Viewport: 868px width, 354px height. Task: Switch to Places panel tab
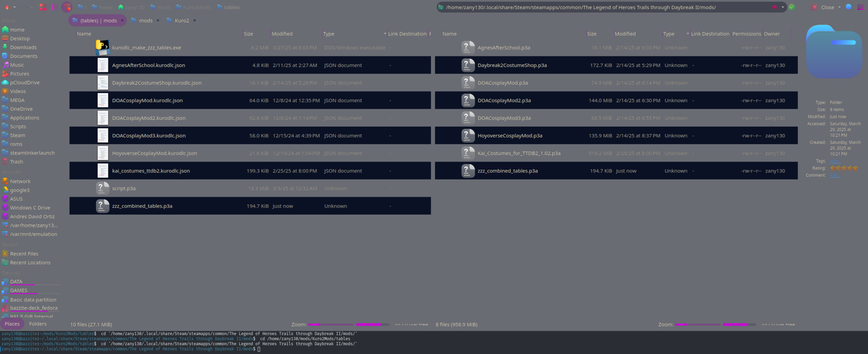click(12, 324)
